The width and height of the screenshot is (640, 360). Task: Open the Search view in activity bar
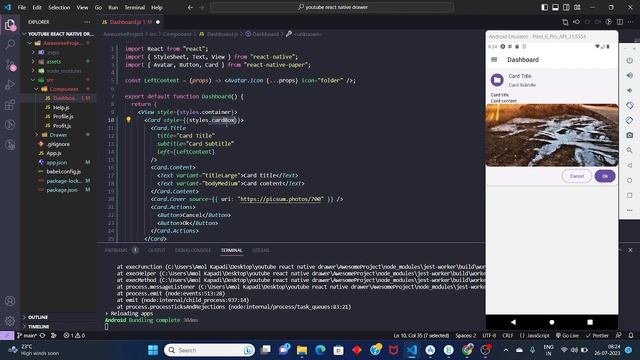[10, 44]
